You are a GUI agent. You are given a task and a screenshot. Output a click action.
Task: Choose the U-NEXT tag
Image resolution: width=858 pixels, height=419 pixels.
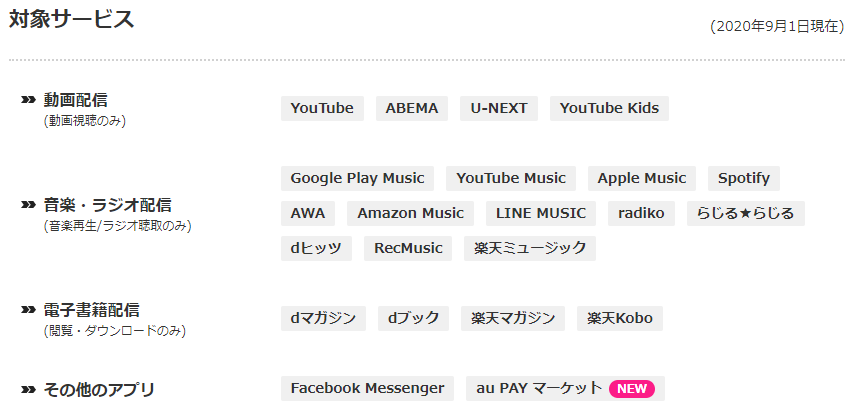tap(499, 108)
